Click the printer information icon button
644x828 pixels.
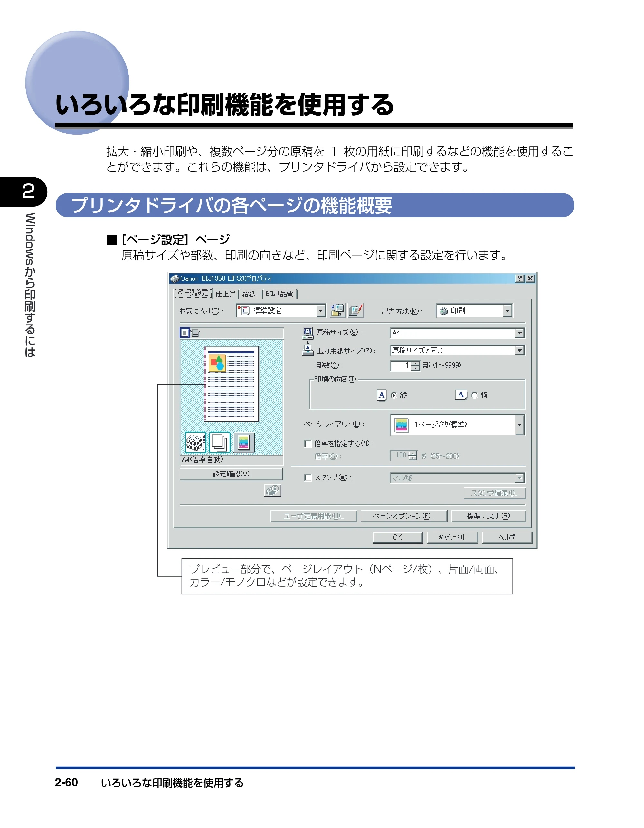click(272, 490)
